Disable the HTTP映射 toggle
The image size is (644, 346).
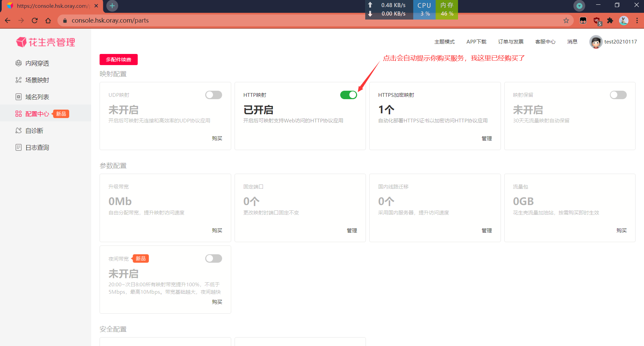click(349, 95)
